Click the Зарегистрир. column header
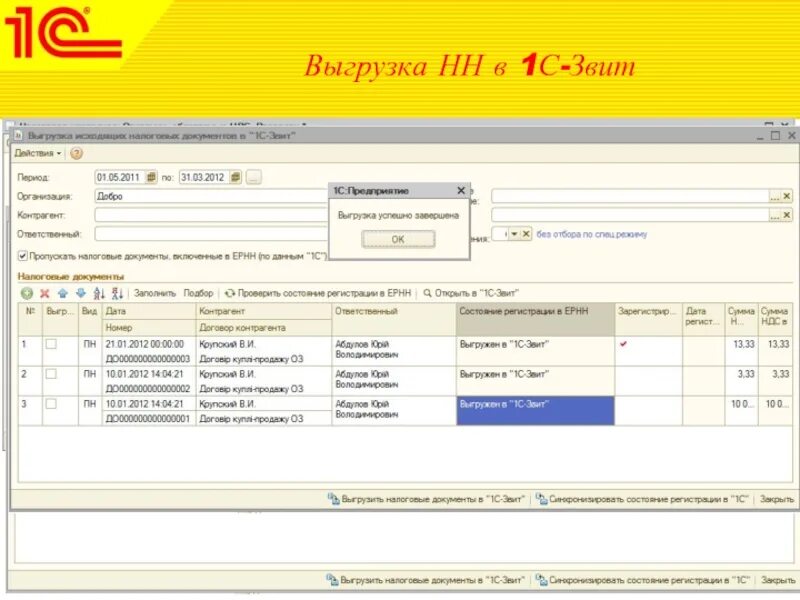 (648, 319)
